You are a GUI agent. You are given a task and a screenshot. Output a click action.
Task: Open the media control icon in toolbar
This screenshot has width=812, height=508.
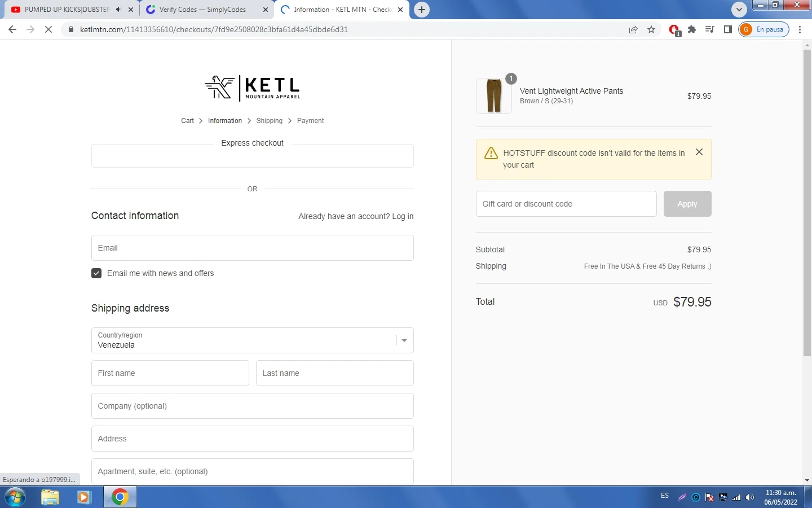710,29
